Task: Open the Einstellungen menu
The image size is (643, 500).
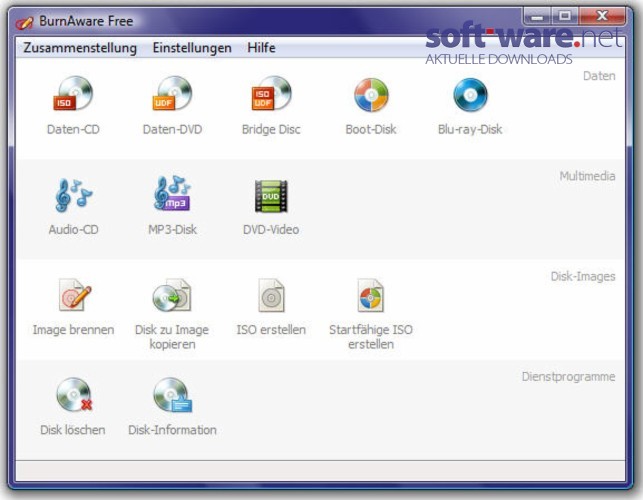Action: click(192, 48)
